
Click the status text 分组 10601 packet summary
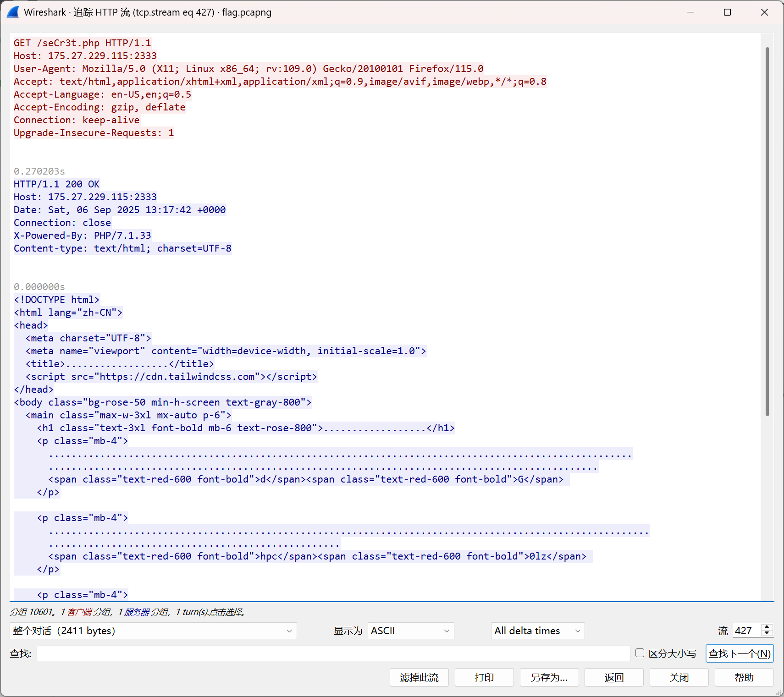tap(127, 612)
